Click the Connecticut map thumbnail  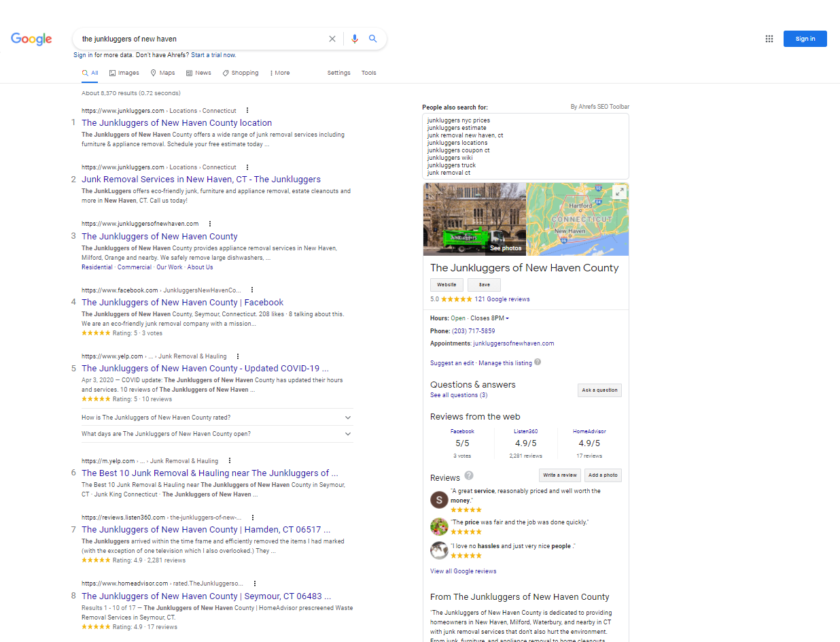point(578,219)
